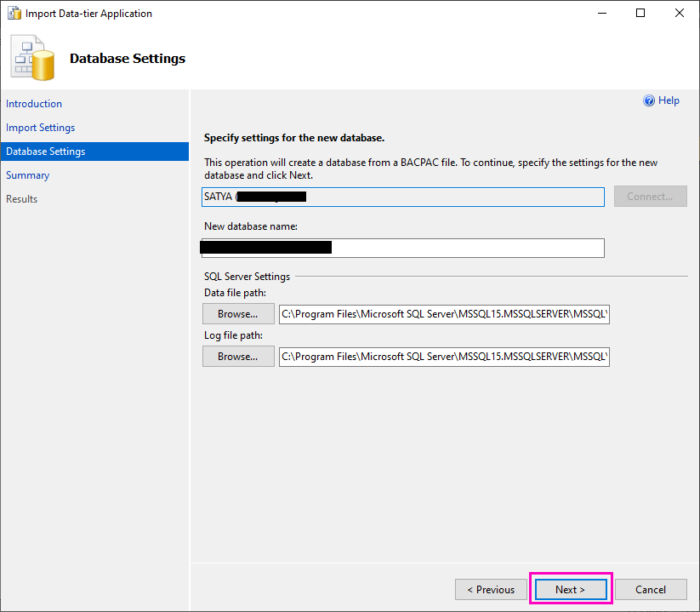Select the Introduction wizard step
Image resolution: width=700 pixels, height=612 pixels.
tap(34, 103)
